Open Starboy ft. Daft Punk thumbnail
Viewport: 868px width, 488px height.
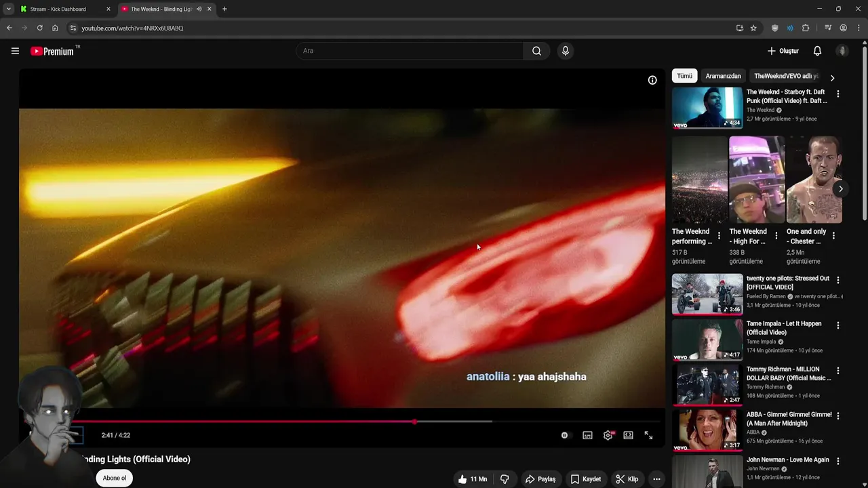pos(707,108)
